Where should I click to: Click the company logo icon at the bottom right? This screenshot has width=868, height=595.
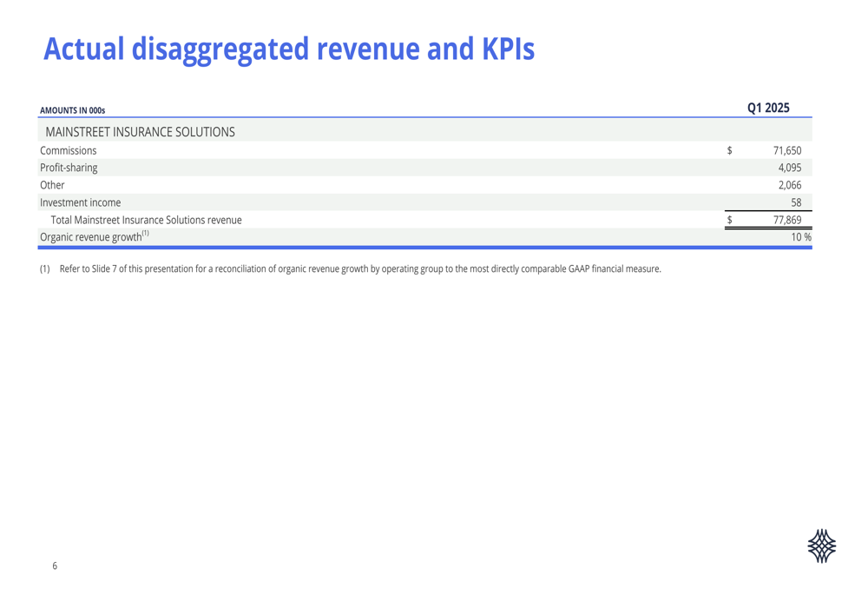pyautogui.click(x=821, y=545)
